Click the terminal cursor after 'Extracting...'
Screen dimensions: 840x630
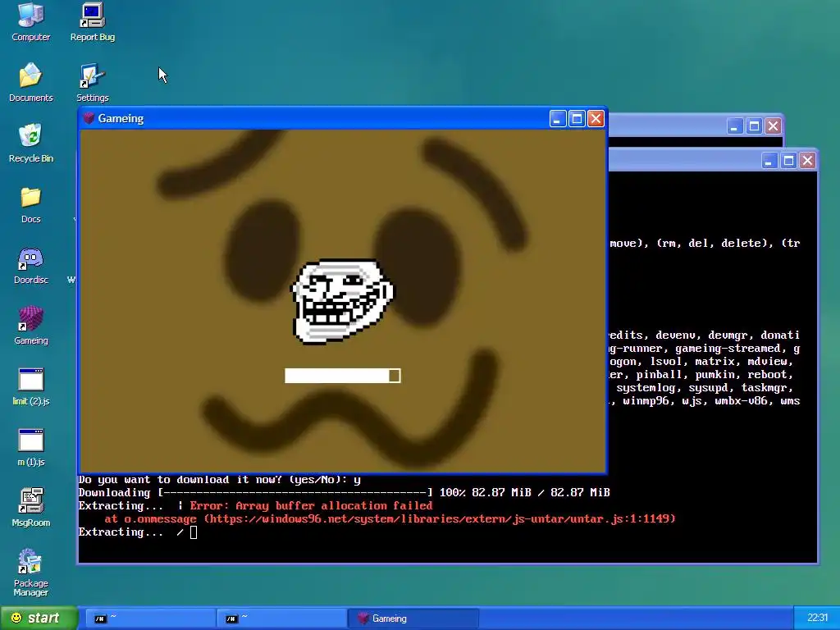pos(194,532)
